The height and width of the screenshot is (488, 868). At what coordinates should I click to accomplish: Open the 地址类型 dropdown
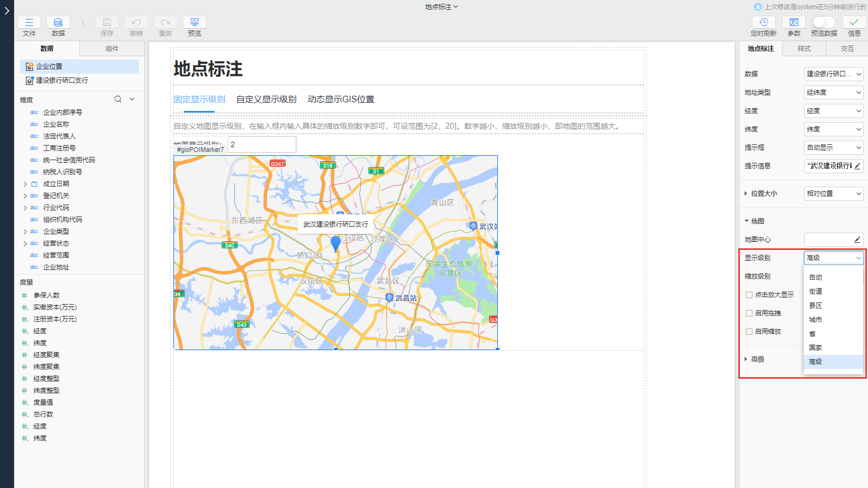coord(833,92)
